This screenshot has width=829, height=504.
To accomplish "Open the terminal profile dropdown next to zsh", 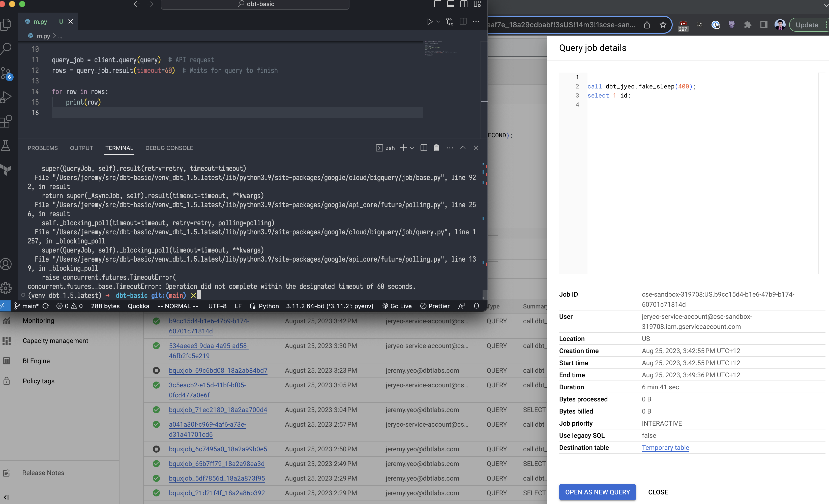I will click(x=412, y=148).
